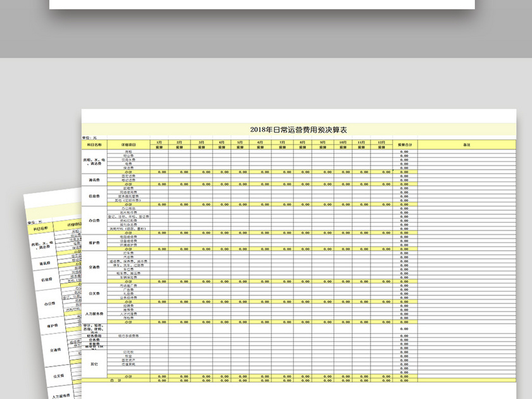Click the 房租、水、电、清洁费 category cell
532x399 pixels.
[x=93, y=160]
